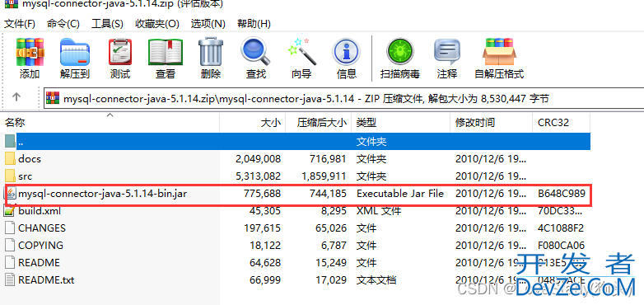The height and width of the screenshot is (305, 644).
Task: Open the 查看 (View) book icon
Action: point(166,52)
